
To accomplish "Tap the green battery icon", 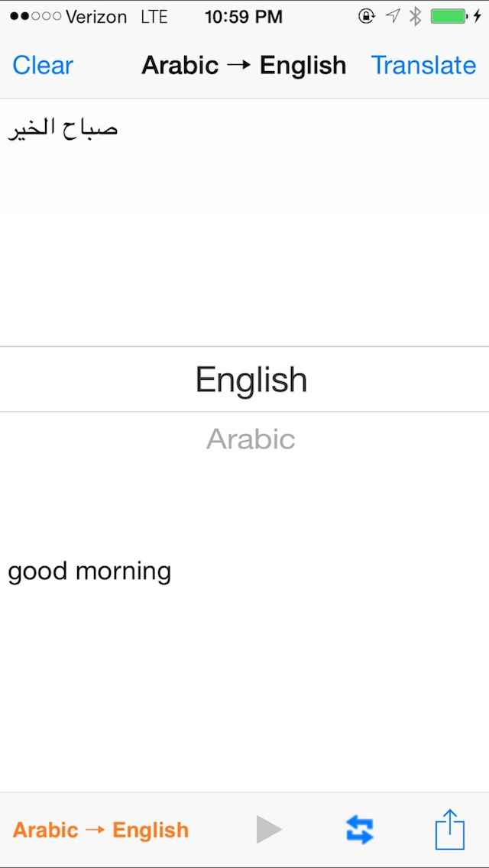I will [x=449, y=16].
